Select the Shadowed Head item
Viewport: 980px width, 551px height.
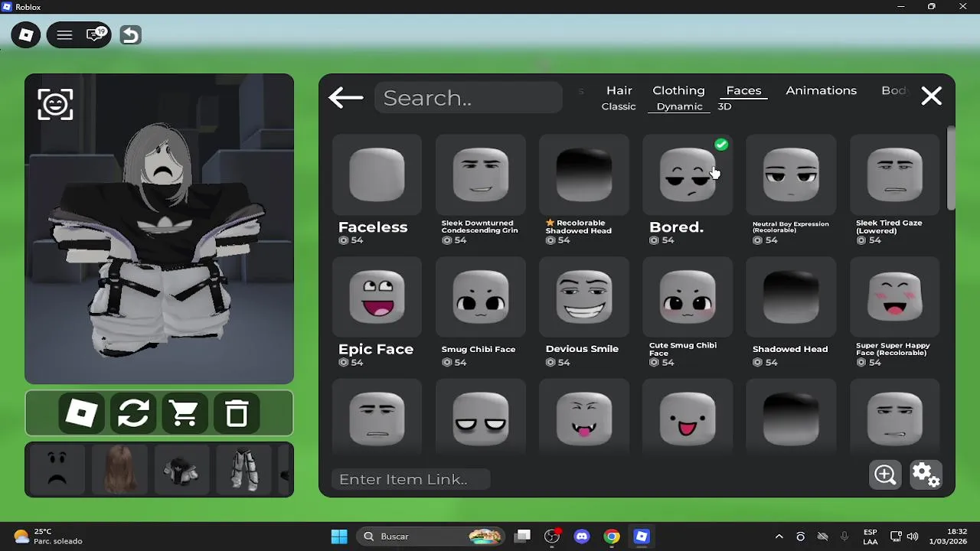click(790, 297)
